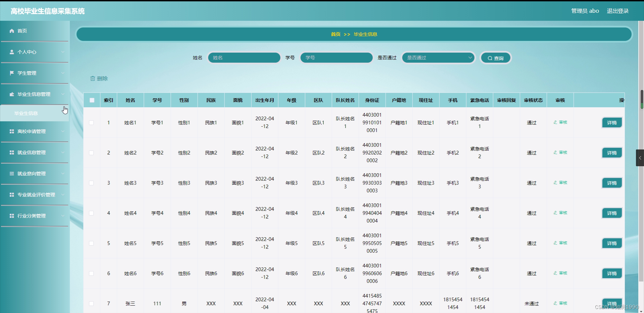Click the magnifier icon inside 查询 button
Viewport: 644px width, 313px height.
490,58
